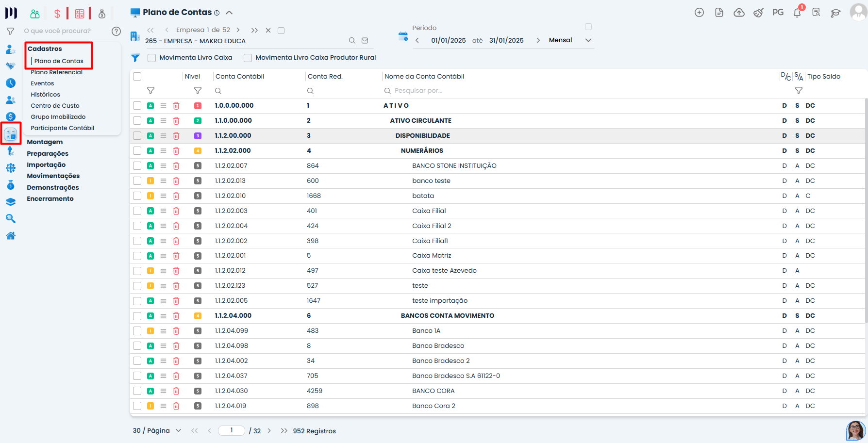This screenshot has width=868, height=443.
Task: Expand the 30 / Página size dropdown
Action: (x=178, y=430)
